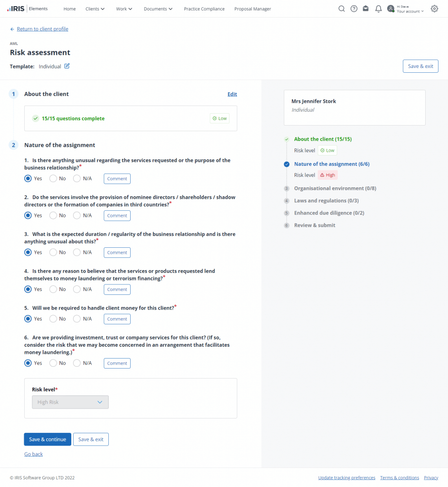
Task: Expand the Your account dropdown
Action: (x=410, y=11)
